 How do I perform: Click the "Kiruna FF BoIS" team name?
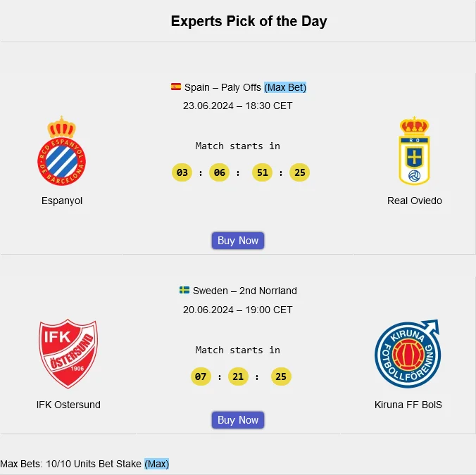coord(408,405)
